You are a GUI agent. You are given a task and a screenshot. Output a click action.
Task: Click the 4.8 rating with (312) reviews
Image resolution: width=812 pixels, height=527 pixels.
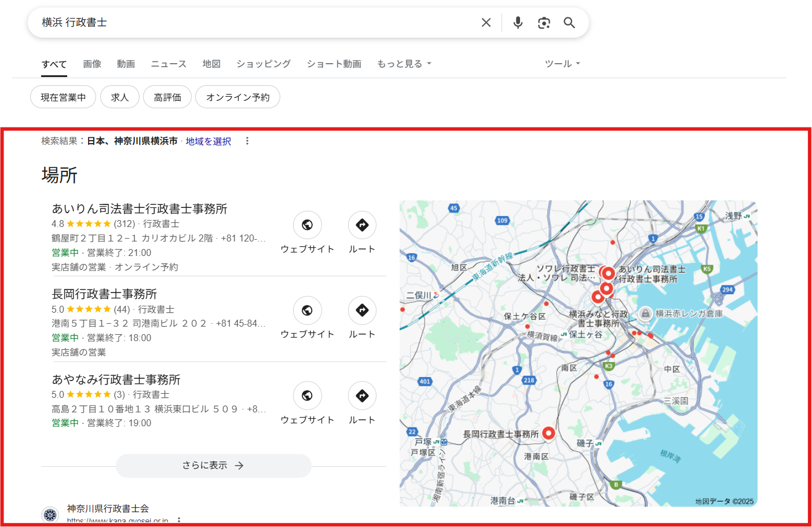click(93, 224)
